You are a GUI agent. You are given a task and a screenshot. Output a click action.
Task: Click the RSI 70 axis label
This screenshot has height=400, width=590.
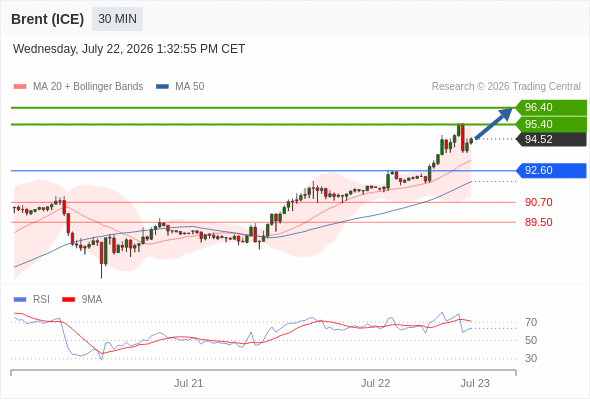pyautogui.click(x=531, y=322)
